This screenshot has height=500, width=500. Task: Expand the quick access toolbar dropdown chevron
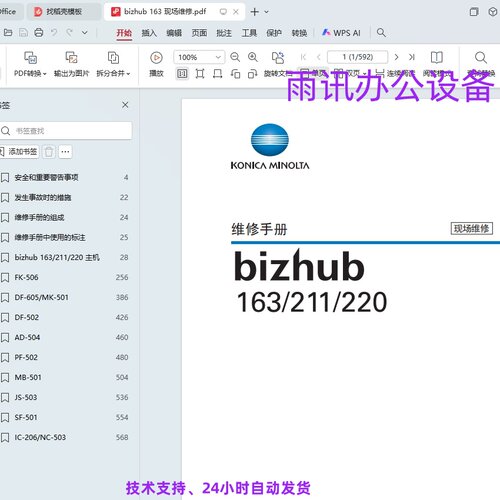pyautogui.click(x=85, y=33)
